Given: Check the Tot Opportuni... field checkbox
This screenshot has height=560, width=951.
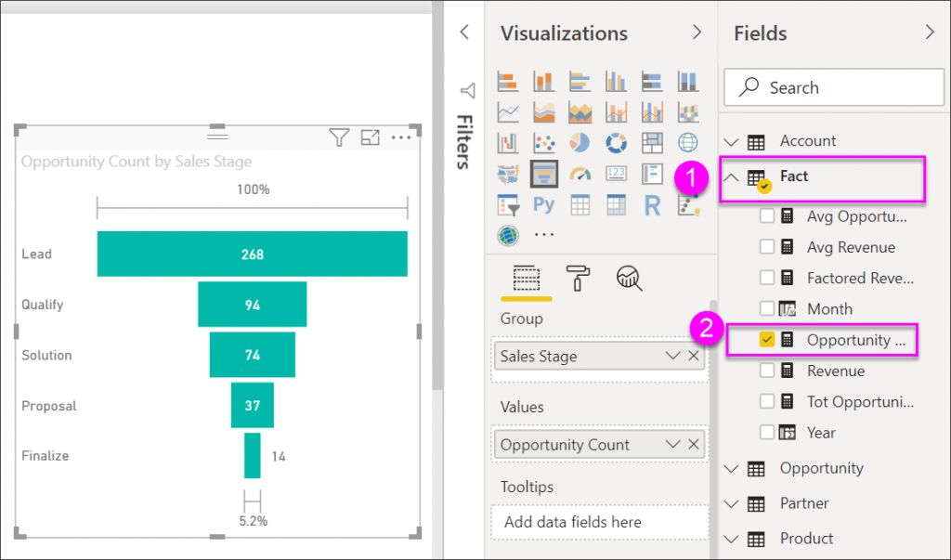Looking at the screenshot, I should pyautogui.click(x=766, y=401).
